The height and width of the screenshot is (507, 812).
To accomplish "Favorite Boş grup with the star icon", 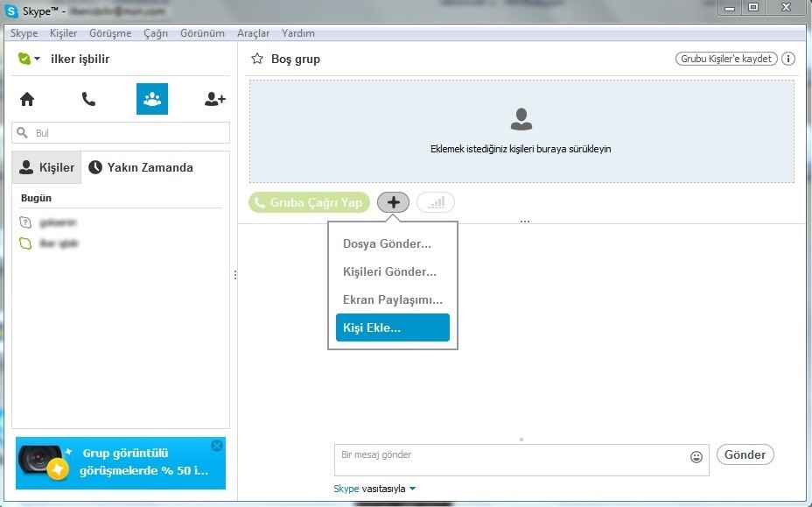I will [x=257, y=59].
